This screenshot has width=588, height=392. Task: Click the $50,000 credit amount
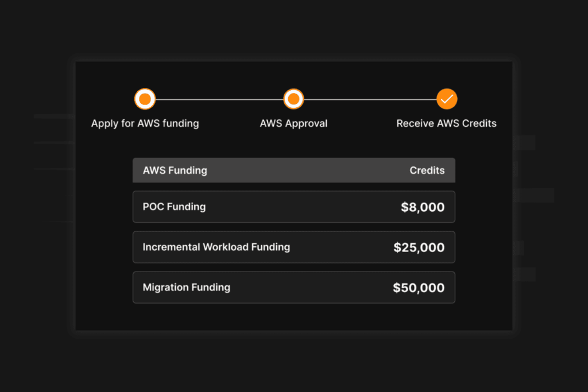coord(419,288)
